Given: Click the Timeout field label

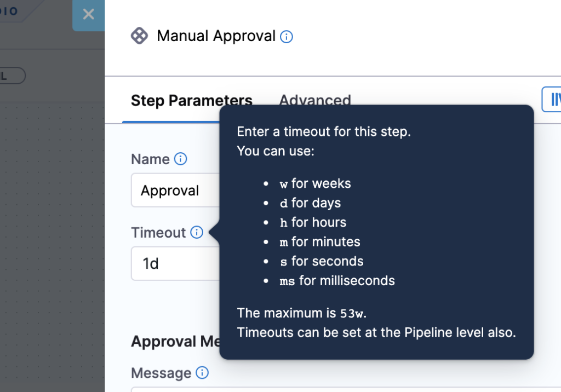Looking at the screenshot, I should click(158, 232).
